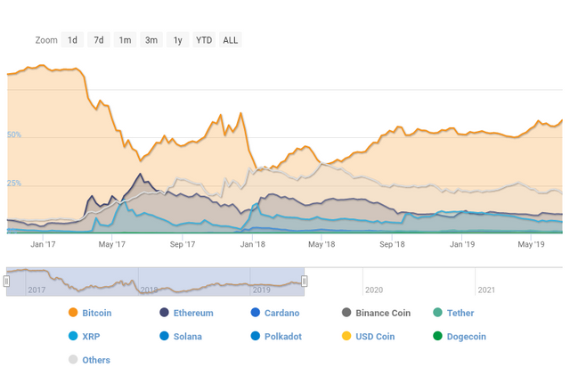Click the light gray Others legend dot

pos(73,359)
